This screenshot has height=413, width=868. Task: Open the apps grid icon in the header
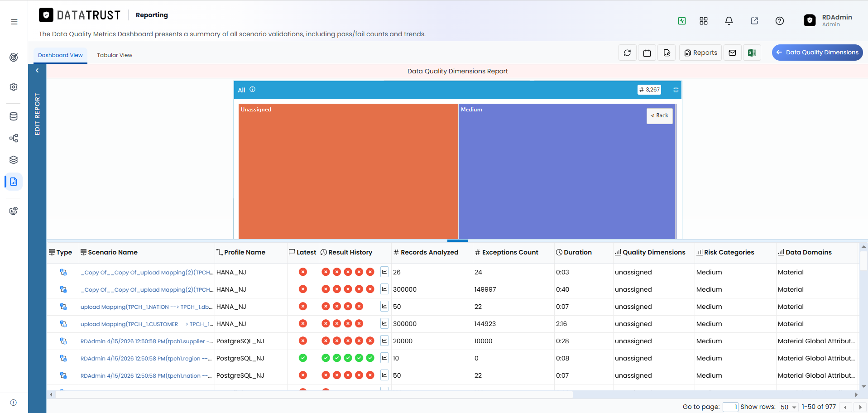click(x=704, y=21)
